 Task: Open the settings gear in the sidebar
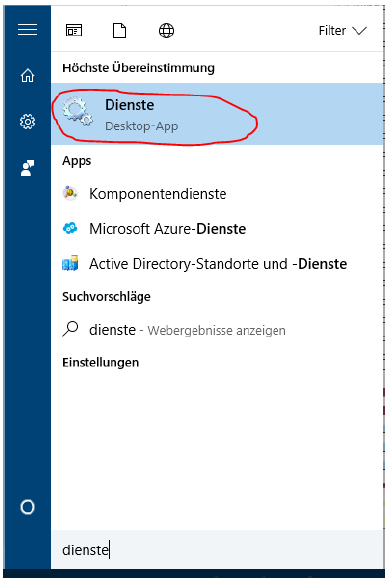(x=27, y=121)
